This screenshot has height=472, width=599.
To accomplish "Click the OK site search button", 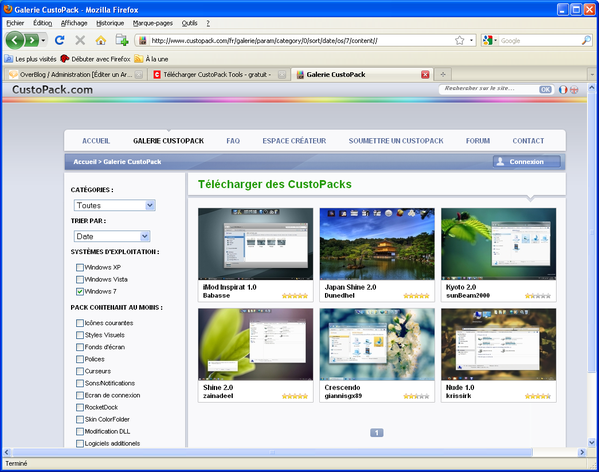I will tap(546, 89).
